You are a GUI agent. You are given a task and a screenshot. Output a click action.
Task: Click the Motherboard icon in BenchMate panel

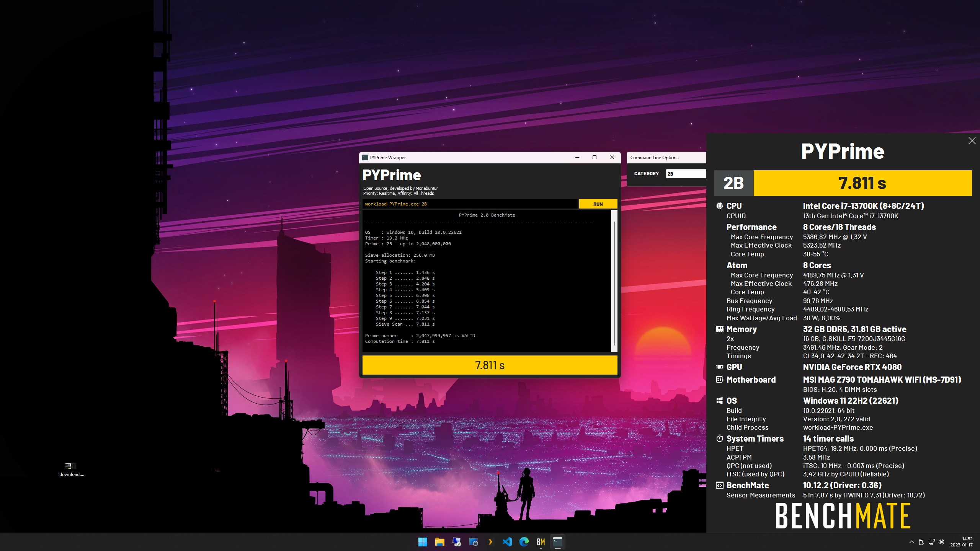coord(719,380)
